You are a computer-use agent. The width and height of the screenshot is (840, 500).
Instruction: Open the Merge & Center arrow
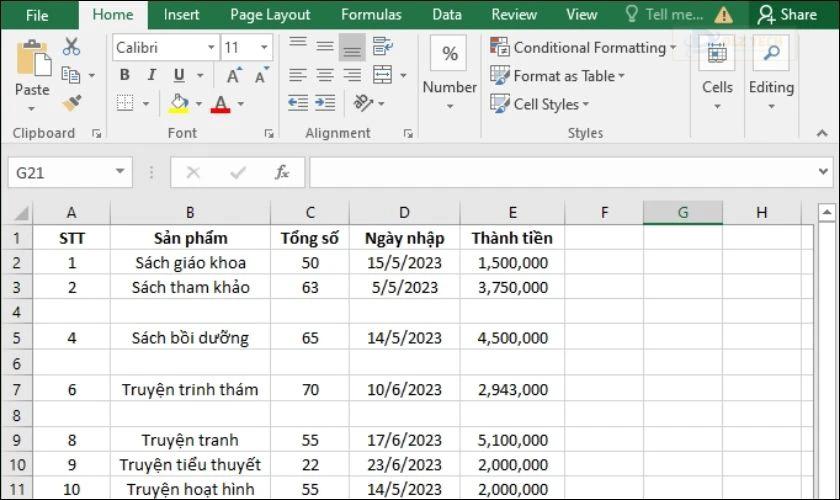point(403,75)
